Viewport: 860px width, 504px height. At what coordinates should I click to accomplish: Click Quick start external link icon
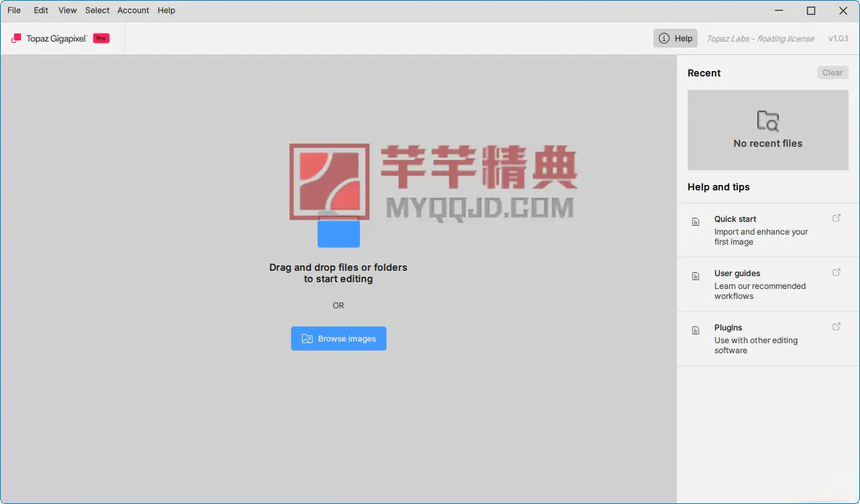[x=837, y=218]
